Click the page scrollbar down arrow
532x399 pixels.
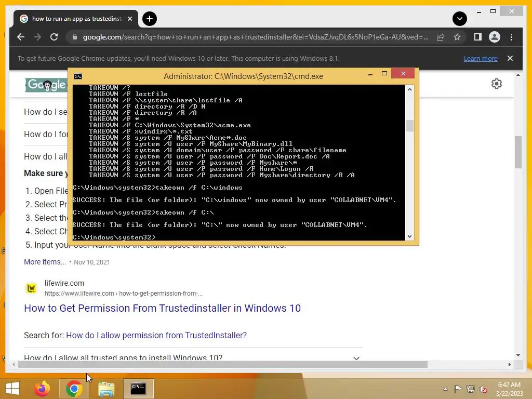518,355
